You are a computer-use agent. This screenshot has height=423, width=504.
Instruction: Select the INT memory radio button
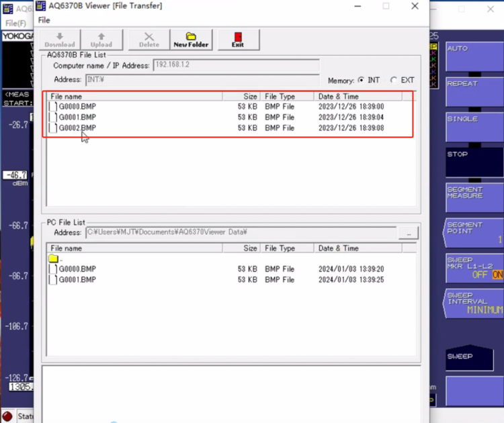[362, 80]
